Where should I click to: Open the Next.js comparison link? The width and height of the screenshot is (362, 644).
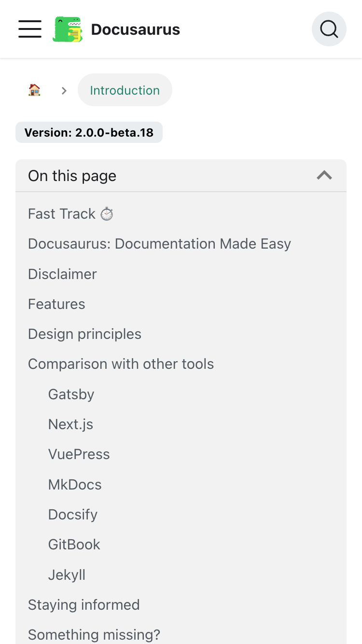pos(70,424)
